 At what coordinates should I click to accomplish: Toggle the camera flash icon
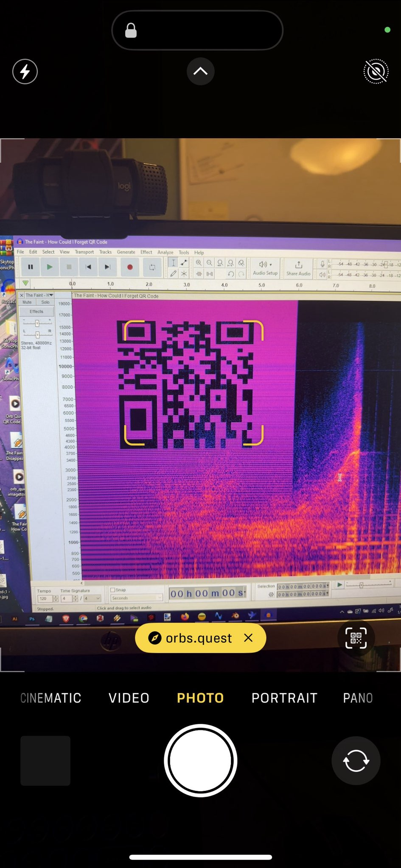25,71
